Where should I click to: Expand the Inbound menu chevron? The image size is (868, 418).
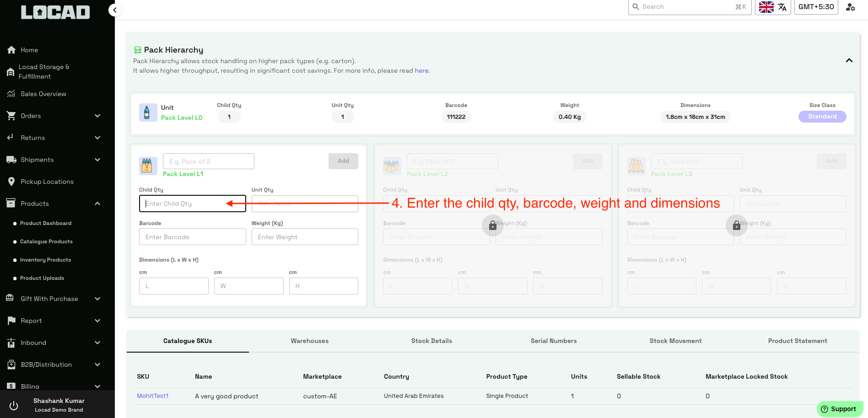97,343
